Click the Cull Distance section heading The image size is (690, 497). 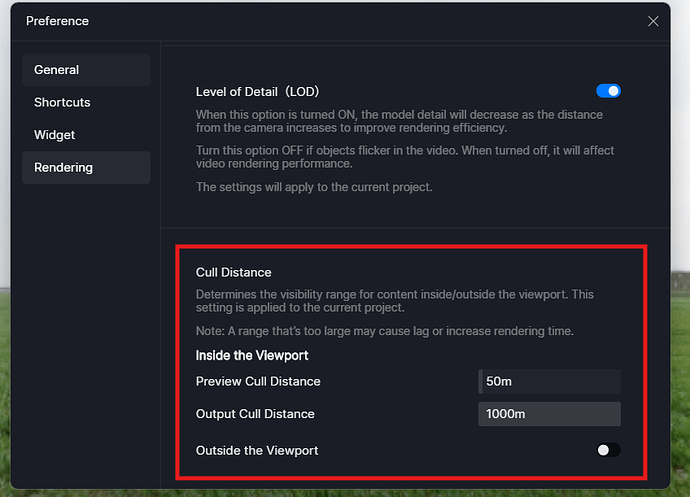point(234,272)
